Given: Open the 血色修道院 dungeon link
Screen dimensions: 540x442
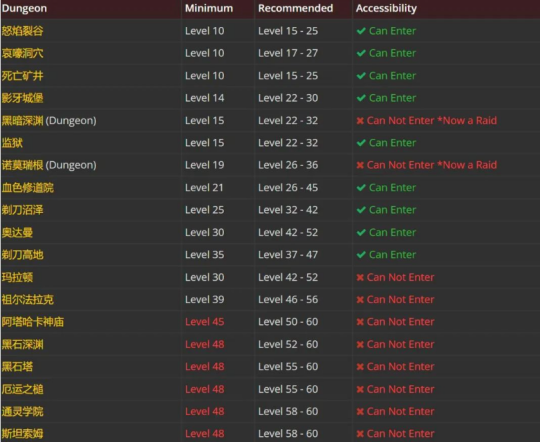Looking at the screenshot, I should point(28,188).
